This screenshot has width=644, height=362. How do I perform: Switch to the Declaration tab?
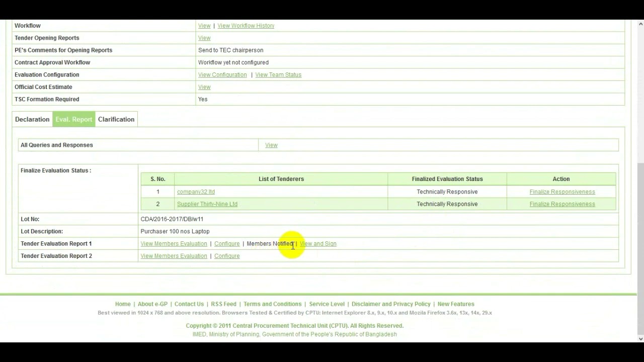tap(32, 119)
